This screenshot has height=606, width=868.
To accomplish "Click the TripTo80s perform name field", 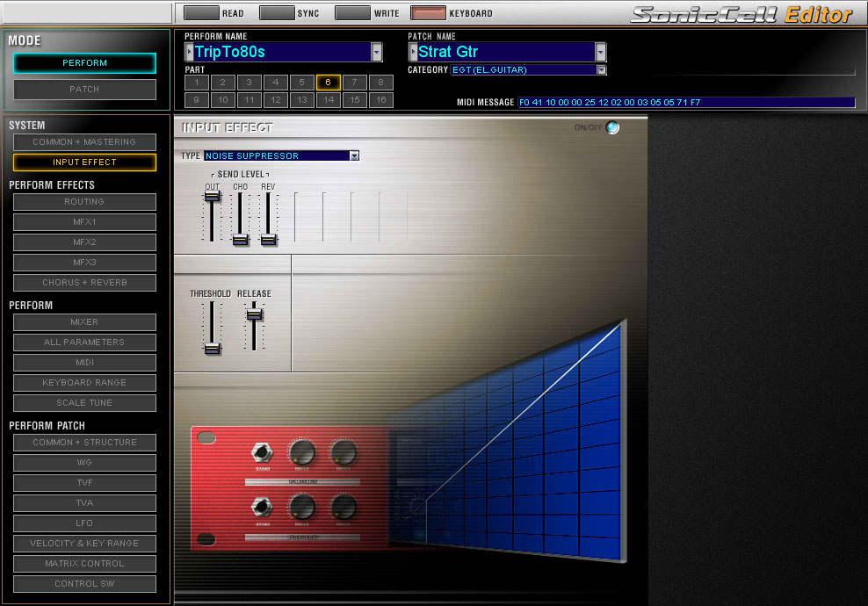I will click(x=282, y=52).
